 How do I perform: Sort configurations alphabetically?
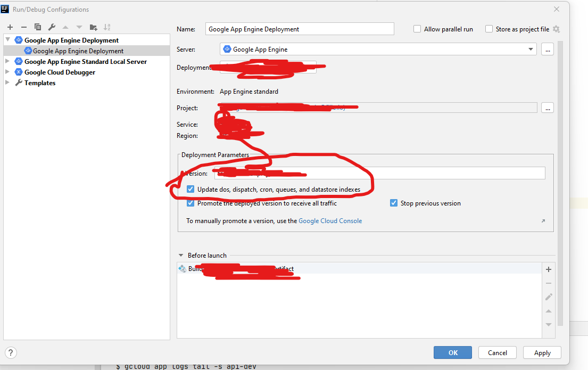[107, 27]
